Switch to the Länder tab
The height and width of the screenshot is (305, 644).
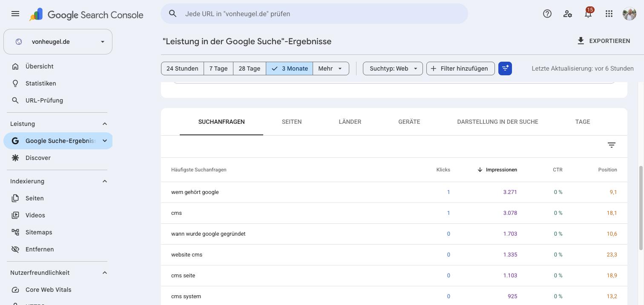tap(350, 122)
